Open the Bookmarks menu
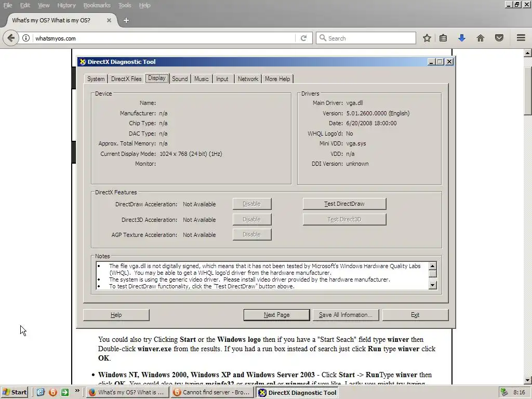The width and height of the screenshot is (532, 399). click(97, 5)
